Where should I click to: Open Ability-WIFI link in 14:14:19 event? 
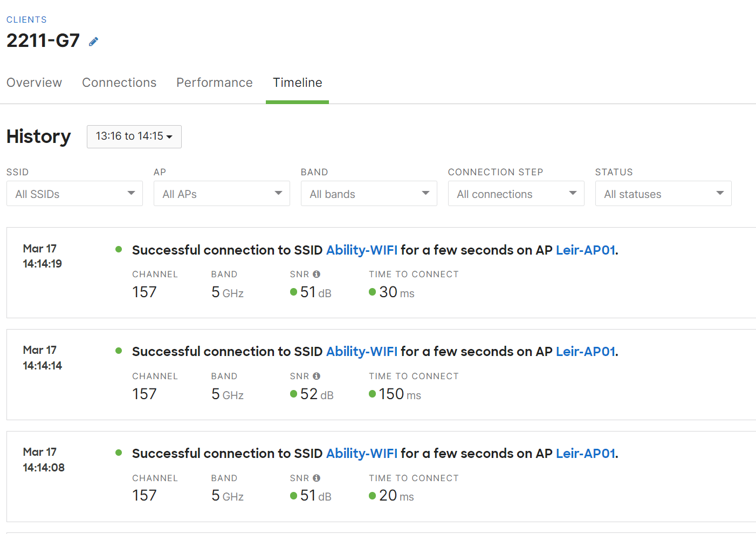[x=361, y=250]
